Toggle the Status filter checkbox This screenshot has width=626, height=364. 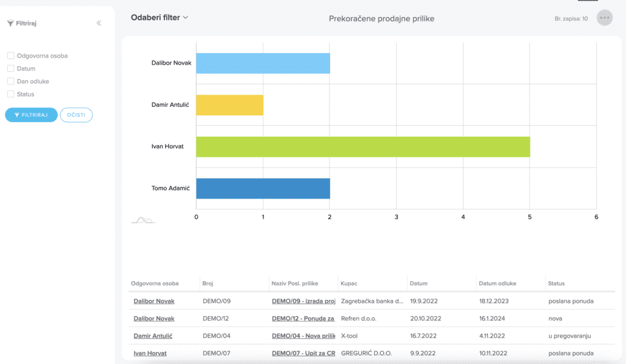(11, 94)
